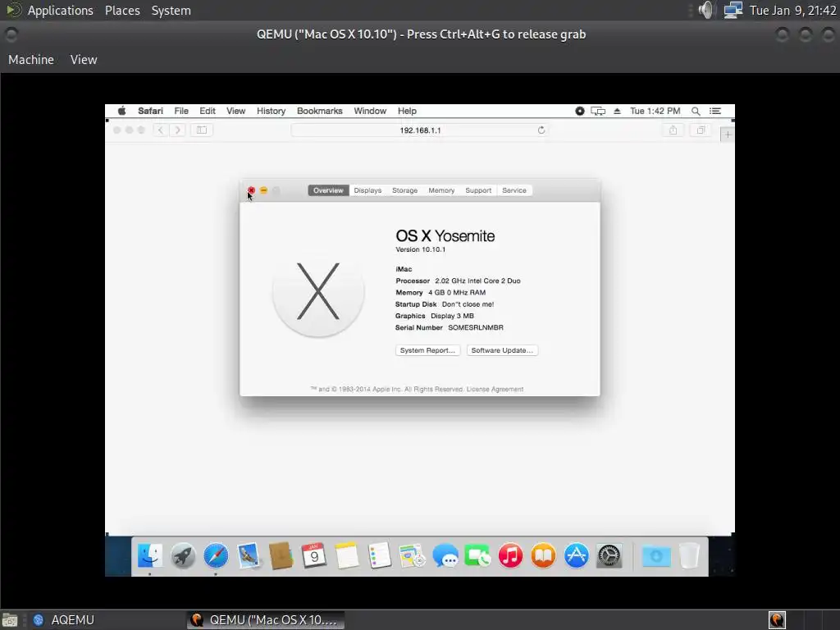840x630 pixels.
Task: Switch to the Memory tab
Action: [x=441, y=190]
